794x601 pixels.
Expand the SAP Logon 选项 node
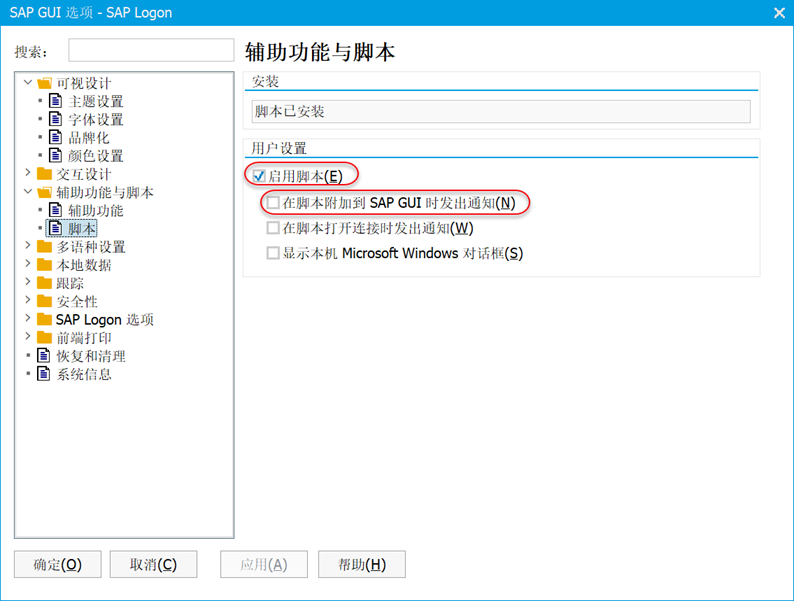pos(28,318)
